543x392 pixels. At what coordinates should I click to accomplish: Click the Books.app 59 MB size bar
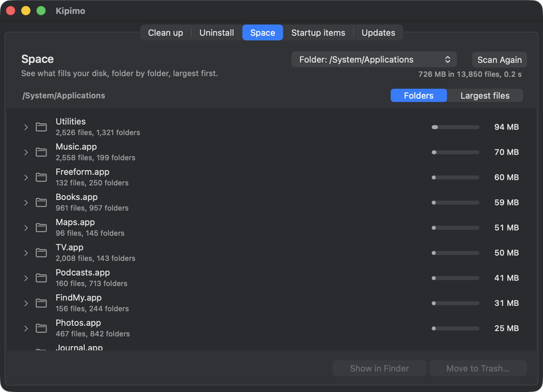456,203
